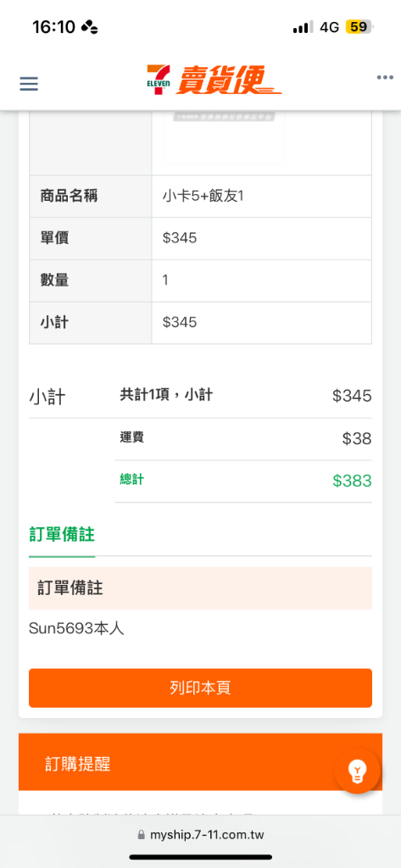Image resolution: width=401 pixels, height=868 pixels.
Task: Tap the order note text Sun5693本人
Action: coord(76,628)
